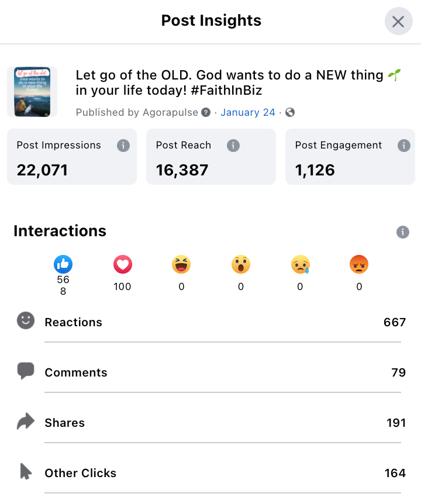The width and height of the screenshot is (421, 504).
Task: Open the Post Reach info icon
Action: (233, 146)
